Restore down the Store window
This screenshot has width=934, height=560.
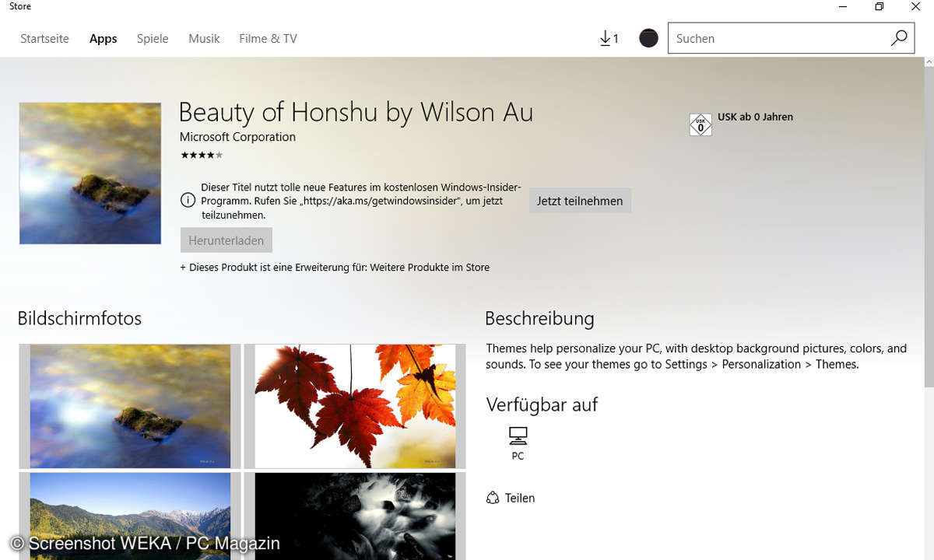880,7
